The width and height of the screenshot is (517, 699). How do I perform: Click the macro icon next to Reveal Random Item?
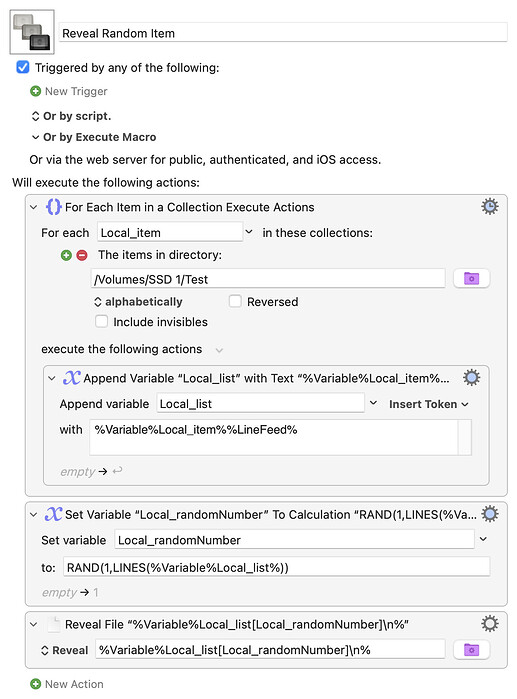tap(32, 32)
